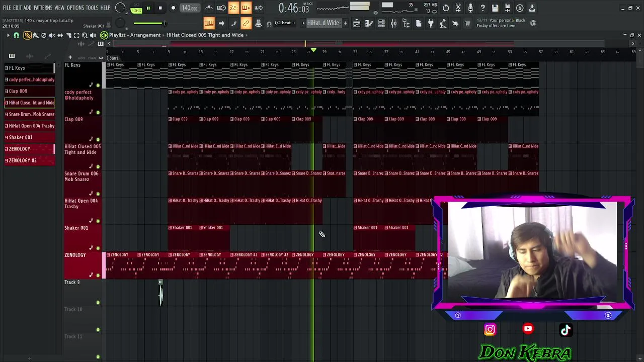Toggle the overdub/blend recording button
Image resolution: width=644 pixels, height=362 pixels.
[x=246, y=8]
